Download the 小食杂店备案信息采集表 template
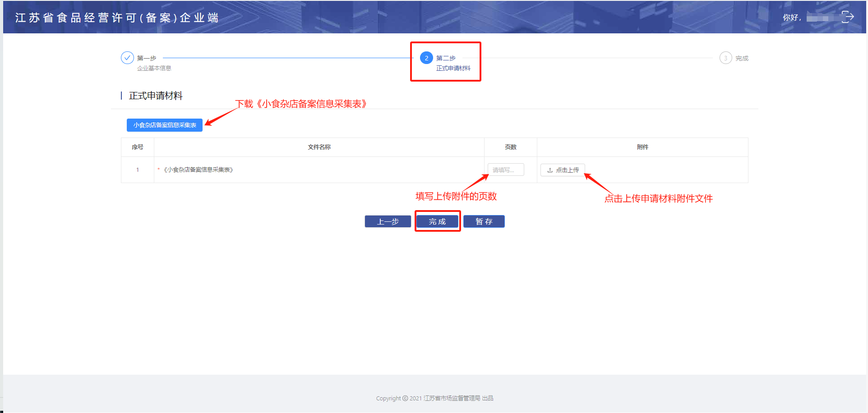 pyautogui.click(x=165, y=125)
